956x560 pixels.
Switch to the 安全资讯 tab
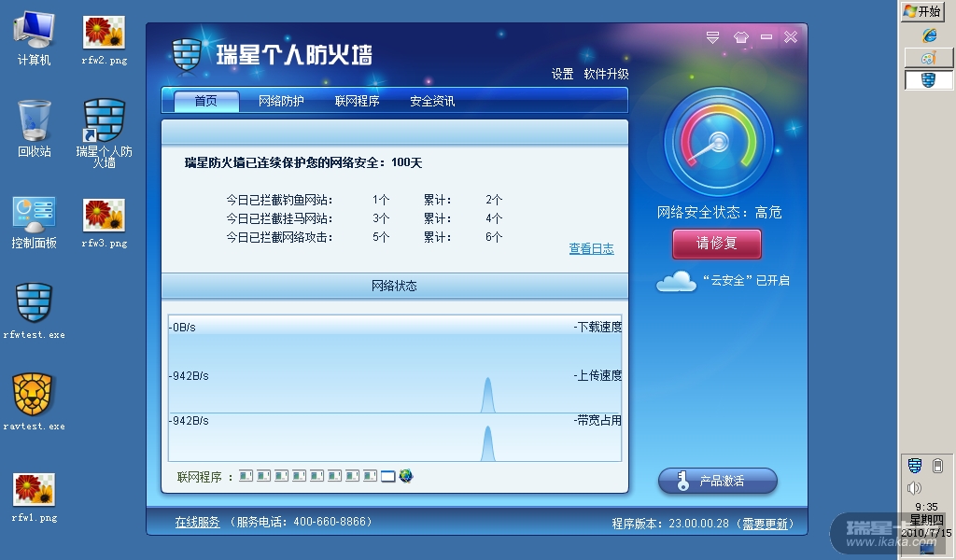[432, 101]
